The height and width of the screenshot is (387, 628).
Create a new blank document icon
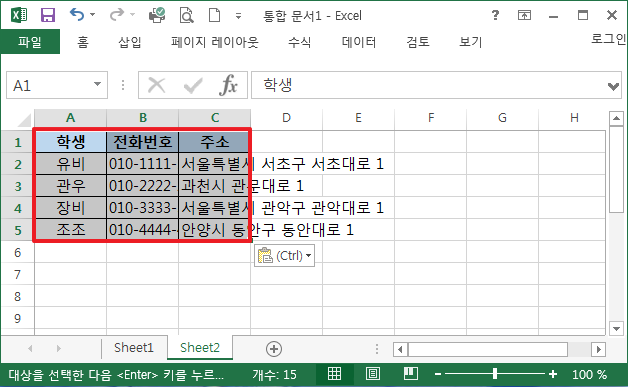tap(215, 15)
